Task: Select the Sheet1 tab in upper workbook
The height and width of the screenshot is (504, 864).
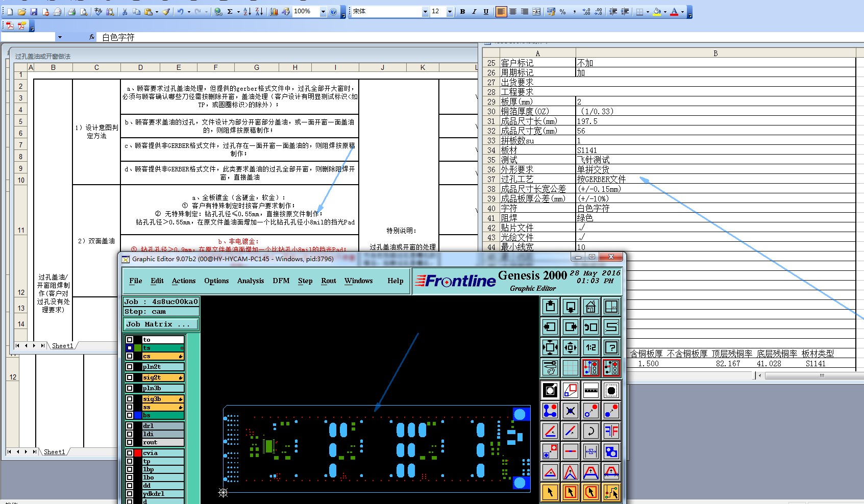Action: tap(62, 346)
